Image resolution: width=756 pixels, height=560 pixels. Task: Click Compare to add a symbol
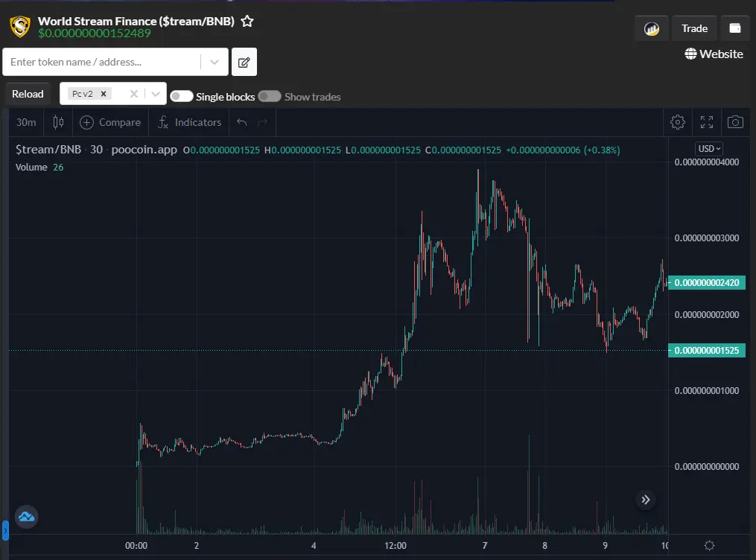[110, 122]
